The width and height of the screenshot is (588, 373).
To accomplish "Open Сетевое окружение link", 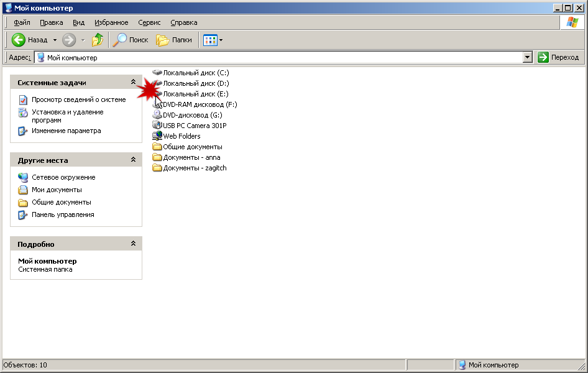I will (63, 177).
